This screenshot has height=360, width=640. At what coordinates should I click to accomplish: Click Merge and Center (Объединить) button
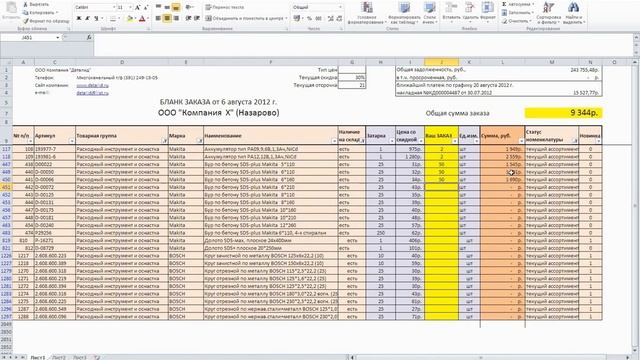point(247,18)
